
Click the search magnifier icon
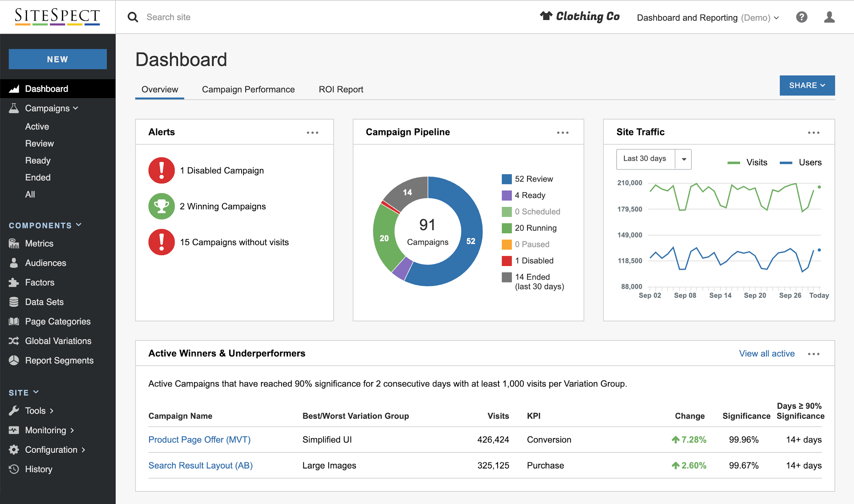tap(133, 17)
